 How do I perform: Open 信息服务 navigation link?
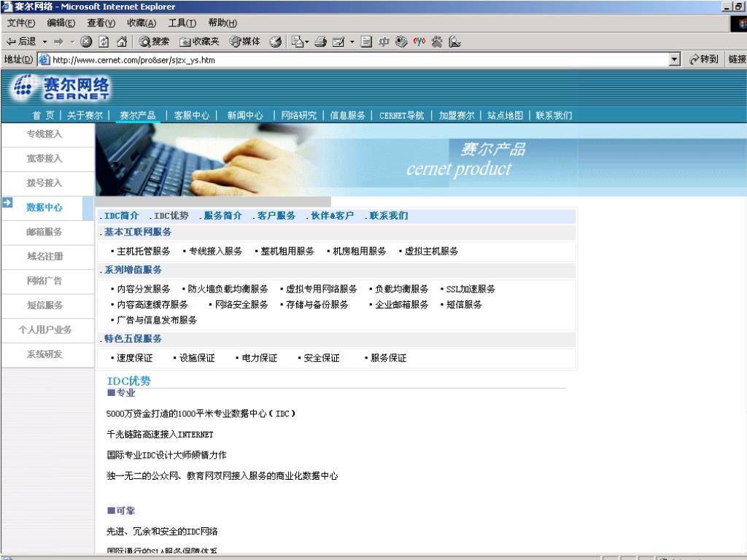(348, 115)
